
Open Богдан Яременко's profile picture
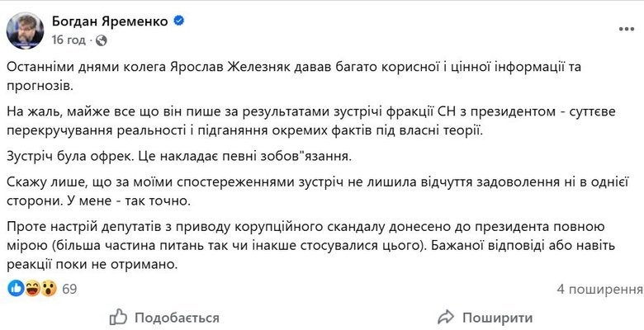pyautogui.click(x=26, y=29)
